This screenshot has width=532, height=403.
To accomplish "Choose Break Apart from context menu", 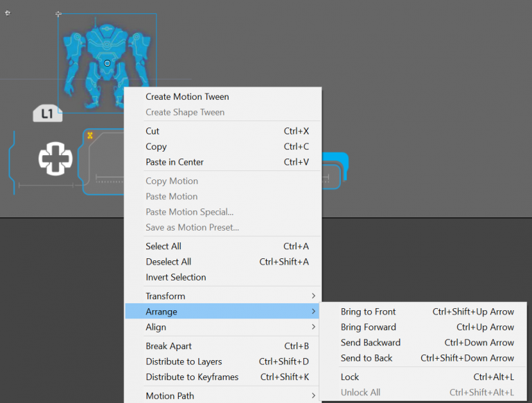I will click(x=168, y=346).
